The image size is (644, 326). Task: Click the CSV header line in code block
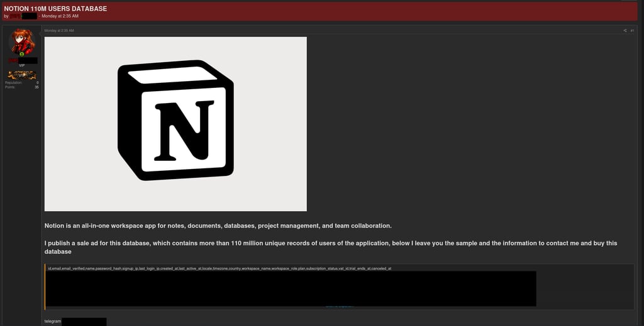tap(219, 269)
